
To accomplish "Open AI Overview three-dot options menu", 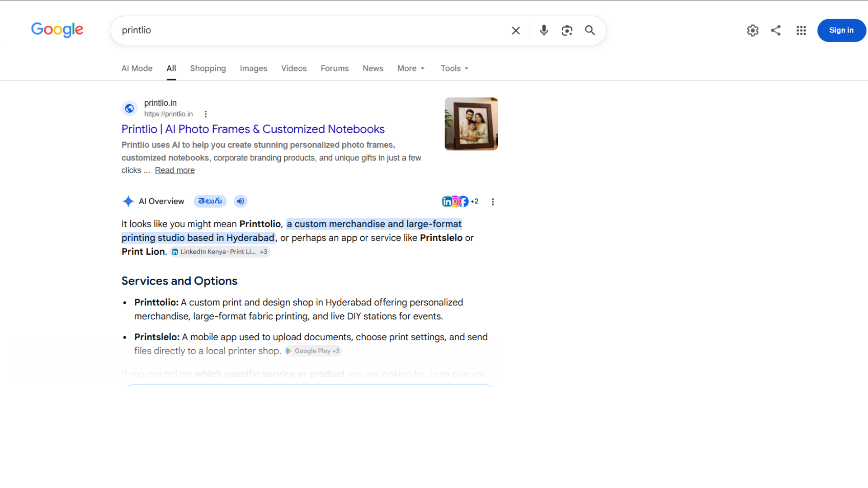I will pyautogui.click(x=493, y=202).
